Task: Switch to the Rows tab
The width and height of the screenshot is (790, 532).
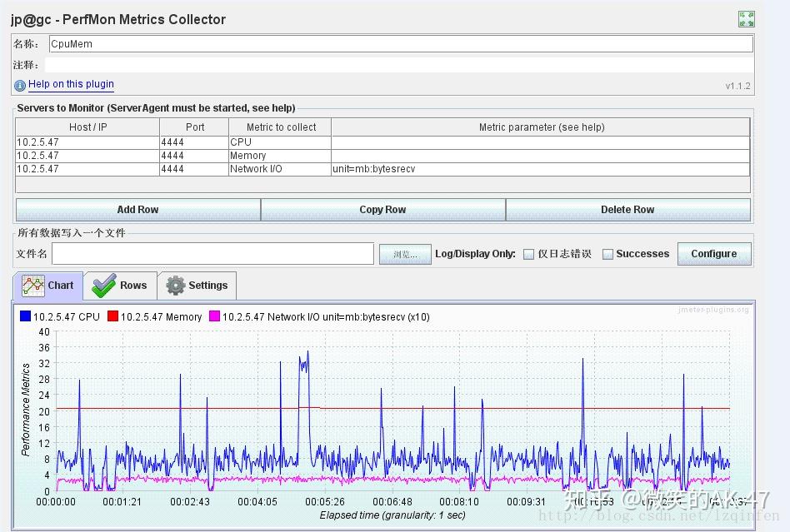Action: [x=120, y=286]
